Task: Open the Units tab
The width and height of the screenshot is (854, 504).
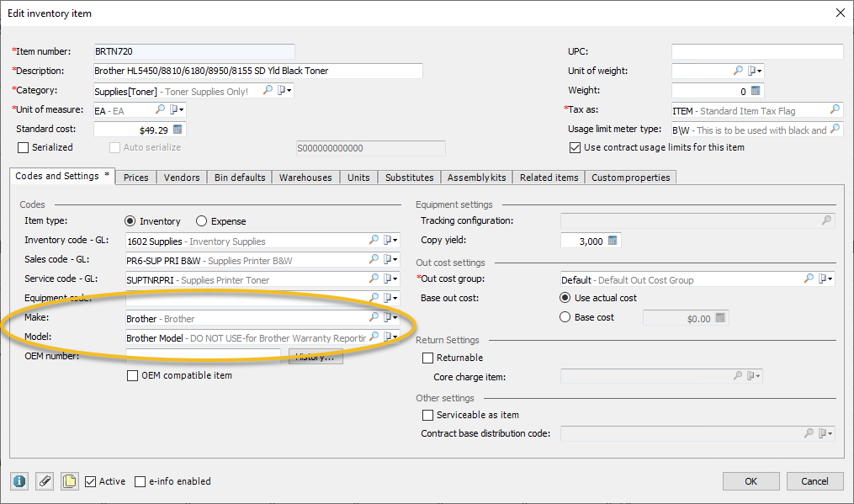Action: (358, 178)
